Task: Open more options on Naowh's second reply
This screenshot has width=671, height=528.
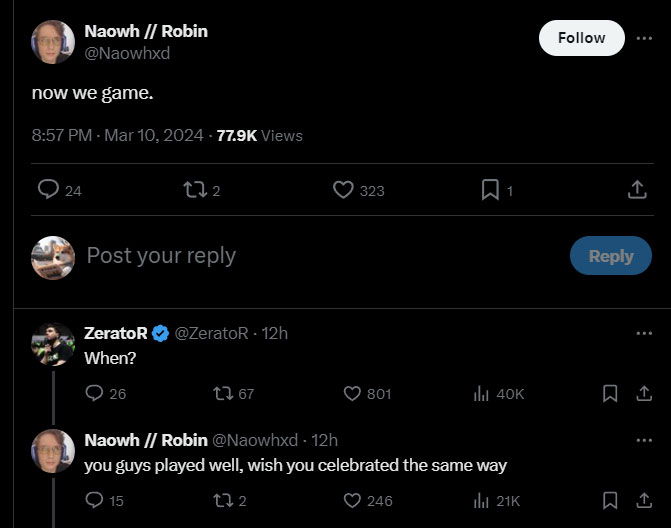Action: (x=644, y=440)
